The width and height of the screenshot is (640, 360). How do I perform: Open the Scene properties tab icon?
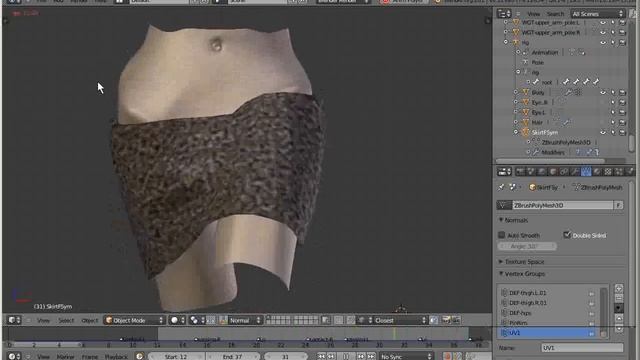531,172
